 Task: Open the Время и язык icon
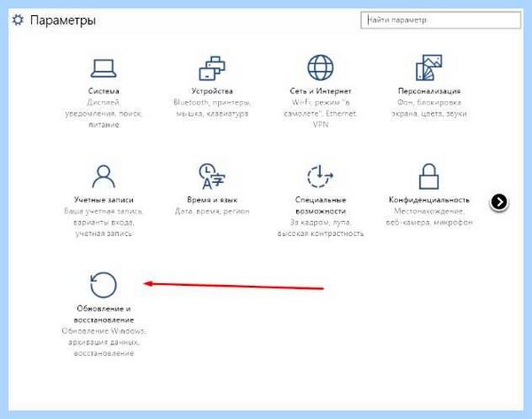pyautogui.click(x=212, y=176)
